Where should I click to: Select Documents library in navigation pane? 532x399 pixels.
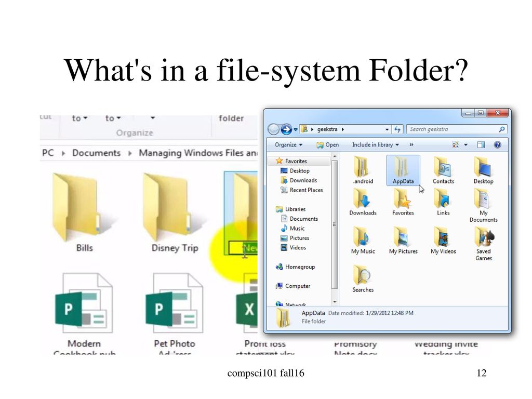[x=303, y=219]
